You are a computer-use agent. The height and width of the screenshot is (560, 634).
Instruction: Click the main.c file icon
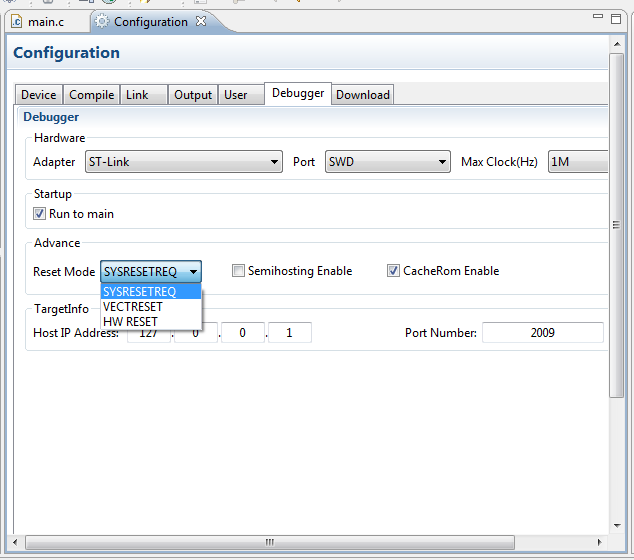pos(17,21)
